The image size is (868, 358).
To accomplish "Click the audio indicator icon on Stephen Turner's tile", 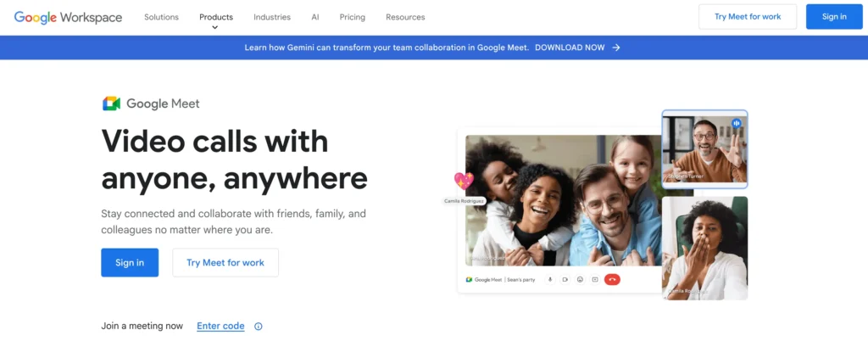I will click(737, 124).
